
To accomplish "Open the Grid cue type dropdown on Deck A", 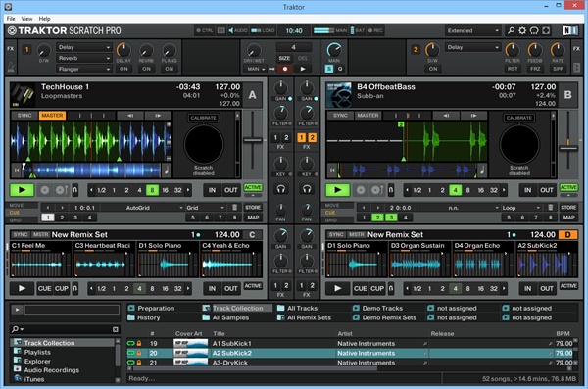I will (x=205, y=208).
